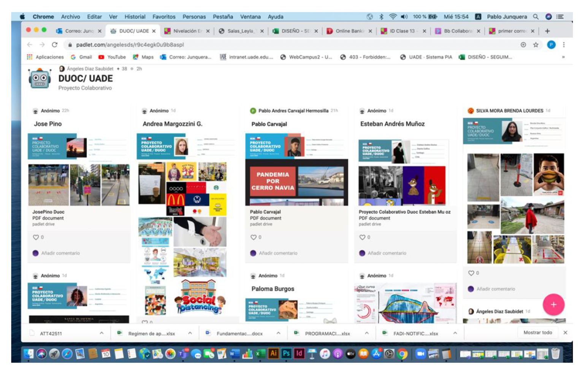
Task: Expand options for ATT42511 download
Action: [x=101, y=333]
